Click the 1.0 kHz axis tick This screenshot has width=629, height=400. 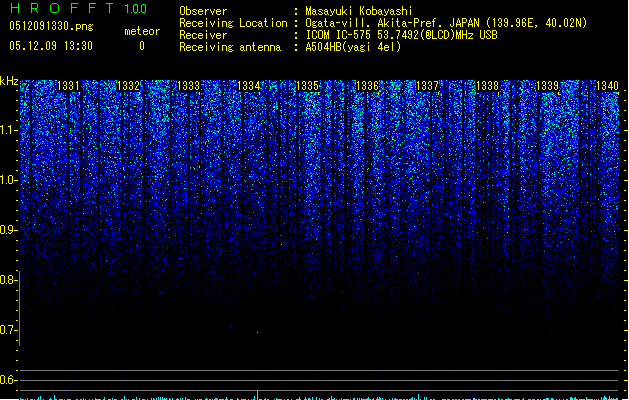point(9,180)
